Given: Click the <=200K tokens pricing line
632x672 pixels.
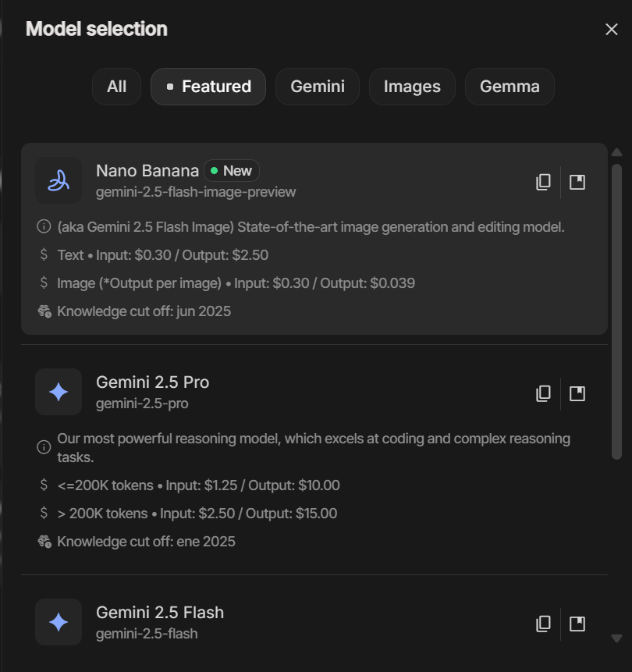Looking at the screenshot, I should point(198,485).
